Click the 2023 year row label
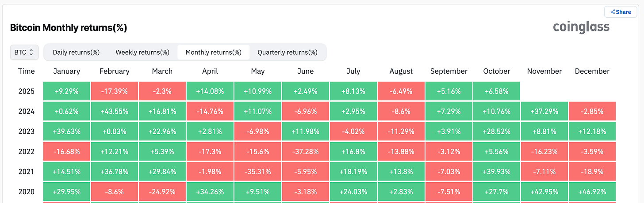644x203 pixels. pyautogui.click(x=27, y=132)
